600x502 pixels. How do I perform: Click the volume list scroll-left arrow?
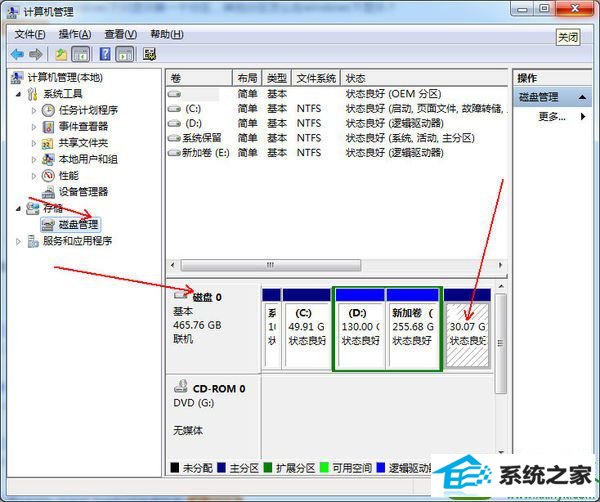click(x=172, y=265)
